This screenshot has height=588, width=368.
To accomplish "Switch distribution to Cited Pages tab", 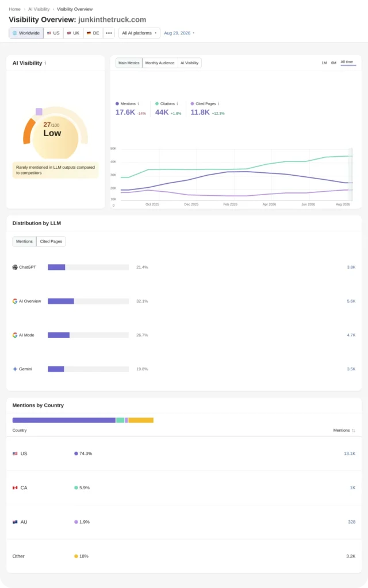I will point(51,242).
